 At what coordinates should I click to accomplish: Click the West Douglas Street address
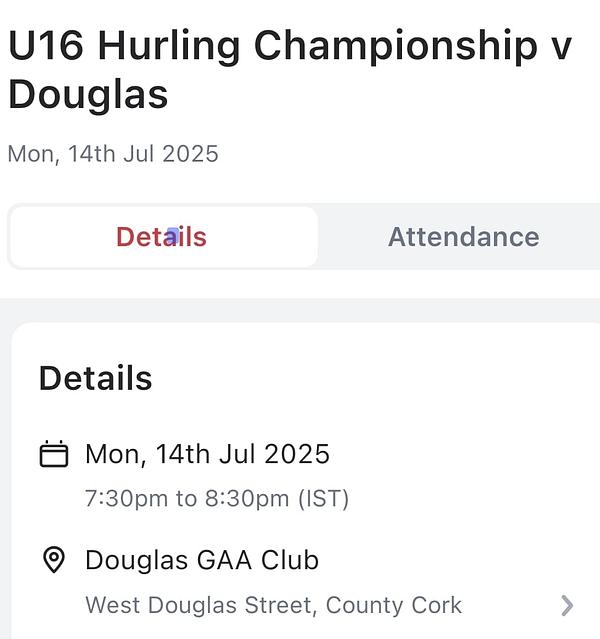[201, 605]
